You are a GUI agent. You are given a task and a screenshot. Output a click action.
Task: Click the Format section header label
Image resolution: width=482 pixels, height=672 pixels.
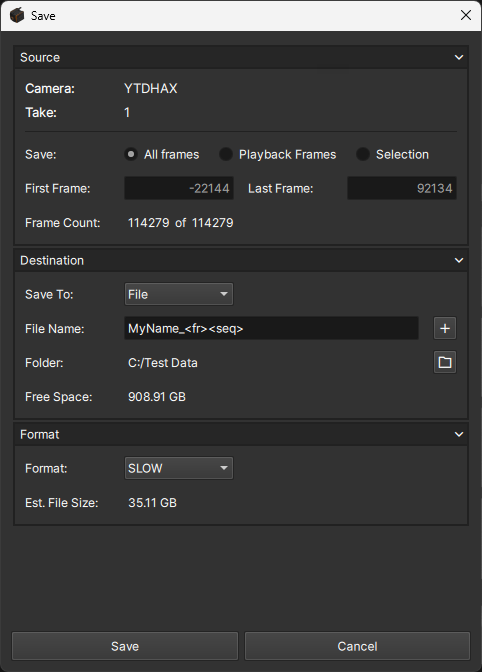coord(39,435)
